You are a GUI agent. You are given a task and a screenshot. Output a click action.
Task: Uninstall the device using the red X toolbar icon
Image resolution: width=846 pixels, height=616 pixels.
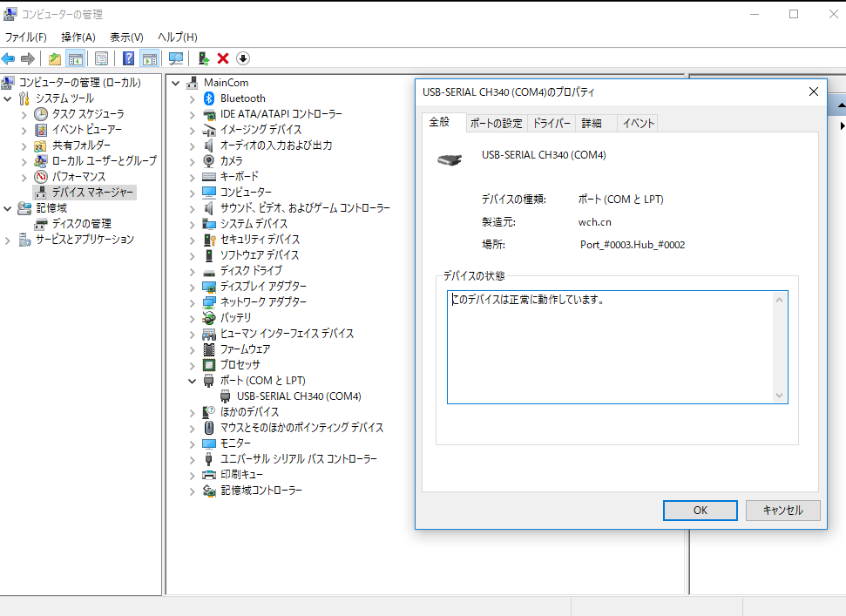tap(223, 58)
